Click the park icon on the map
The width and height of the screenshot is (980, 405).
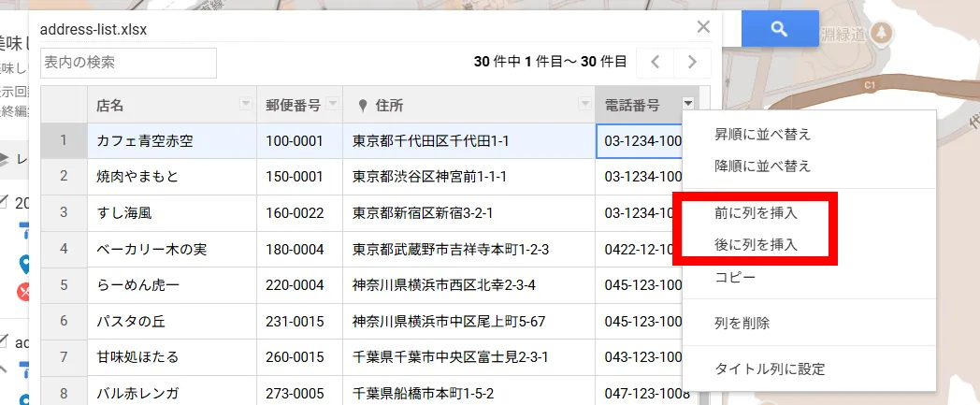880,34
